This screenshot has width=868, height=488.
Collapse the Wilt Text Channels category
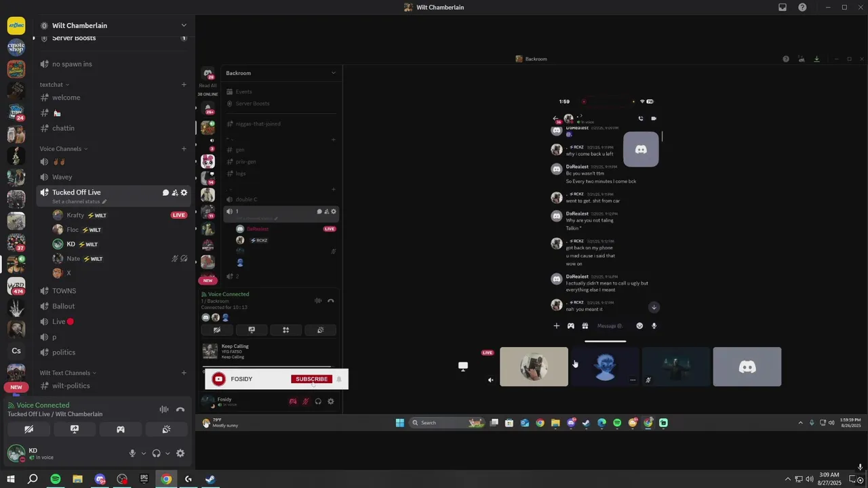68,373
